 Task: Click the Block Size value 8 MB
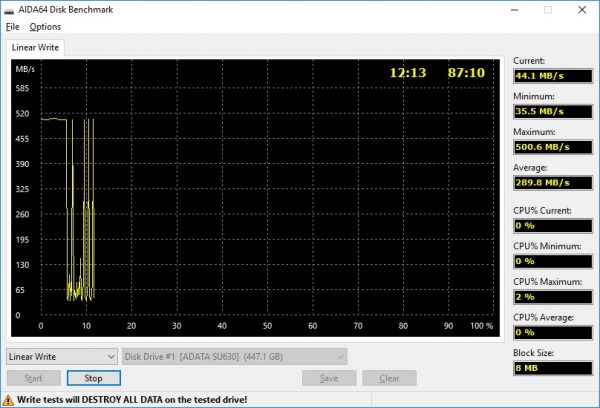(553, 368)
